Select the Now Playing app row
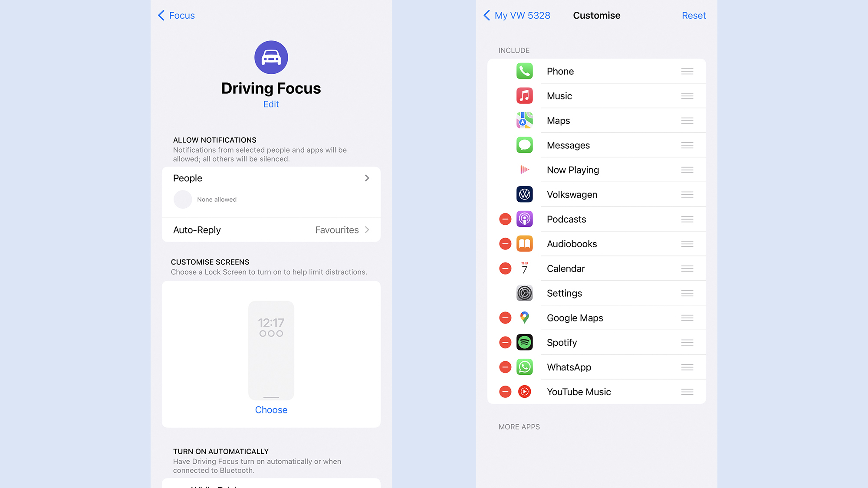The height and width of the screenshot is (488, 868). (596, 170)
